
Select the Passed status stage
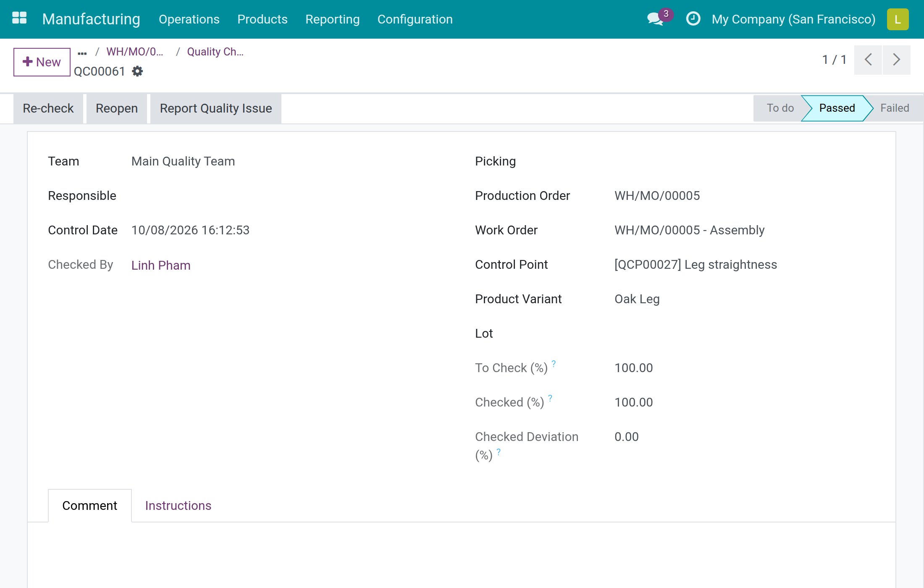click(837, 108)
